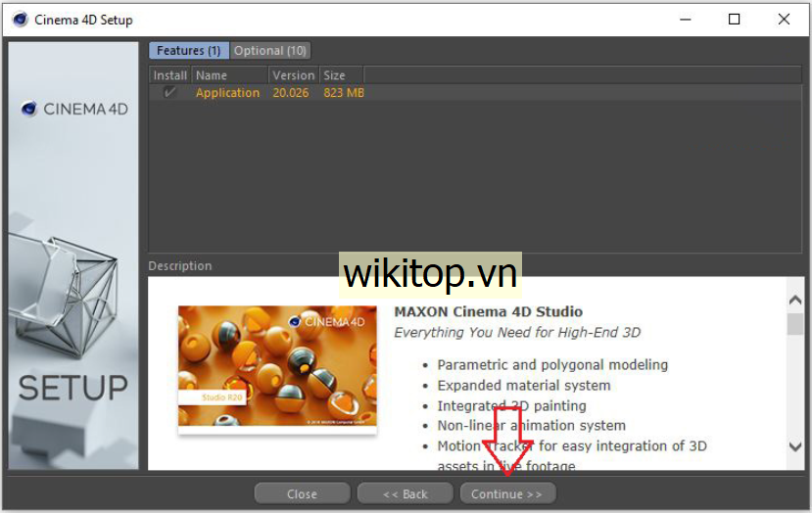Select the Features (1) tab
812x513 pixels.
click(189, 50)
